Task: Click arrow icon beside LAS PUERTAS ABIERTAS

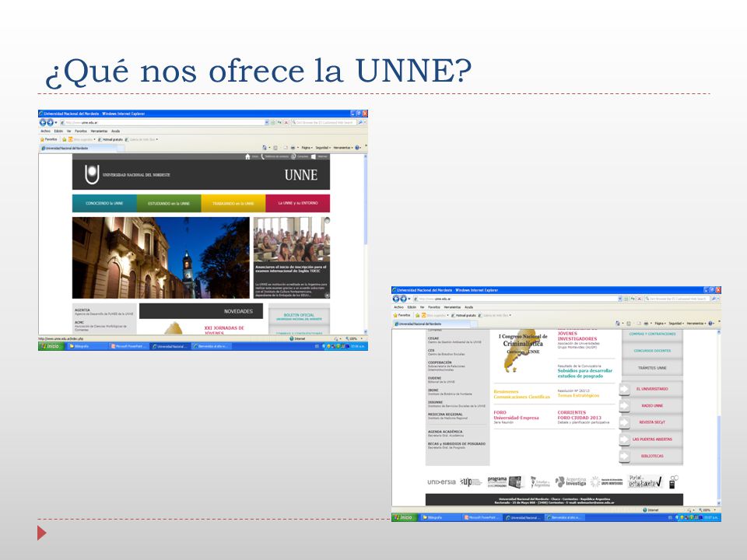Action: tap(624, 439)
